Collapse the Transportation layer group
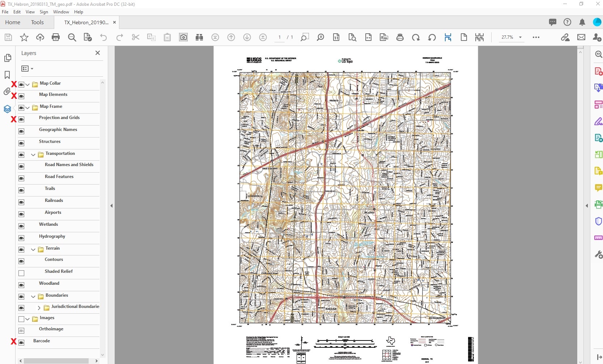Viewport: 603px width, 364px height. pyautogui.click(x=32, y=155)
